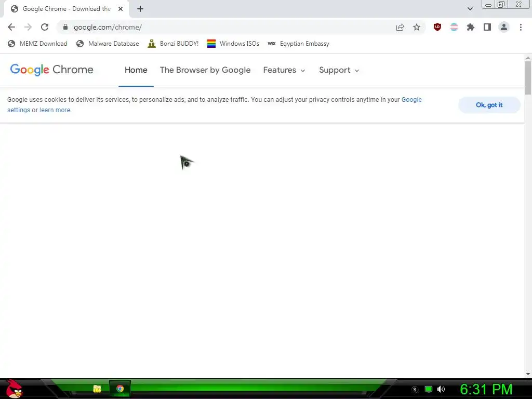Select the Google Chrome - Download tab
This screenshot has height=399, width=532.
(66, 9)
